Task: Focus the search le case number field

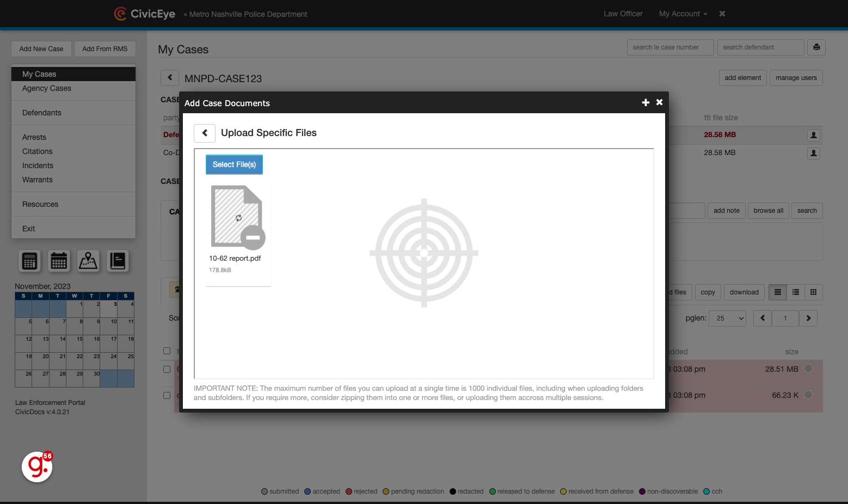Action: [670, 47]
